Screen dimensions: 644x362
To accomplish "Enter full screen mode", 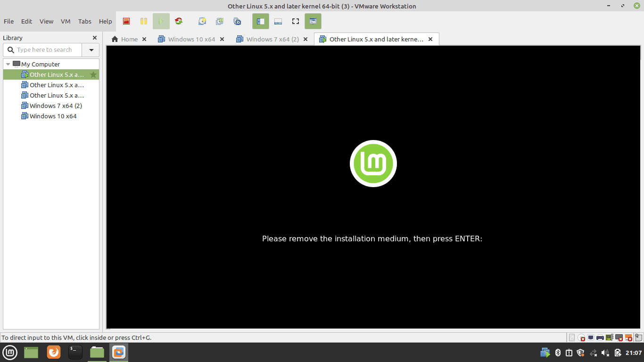I will 296,21.
